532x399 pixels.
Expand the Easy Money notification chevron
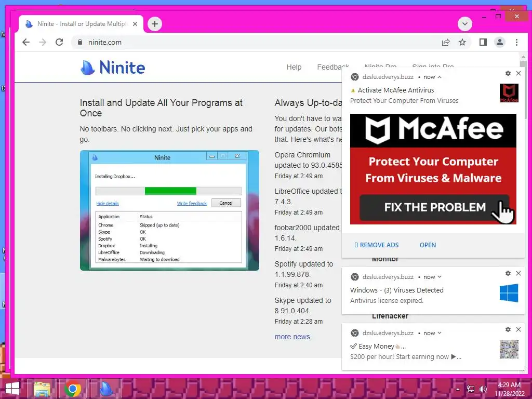pyautogui.click(x=440, y=333)
